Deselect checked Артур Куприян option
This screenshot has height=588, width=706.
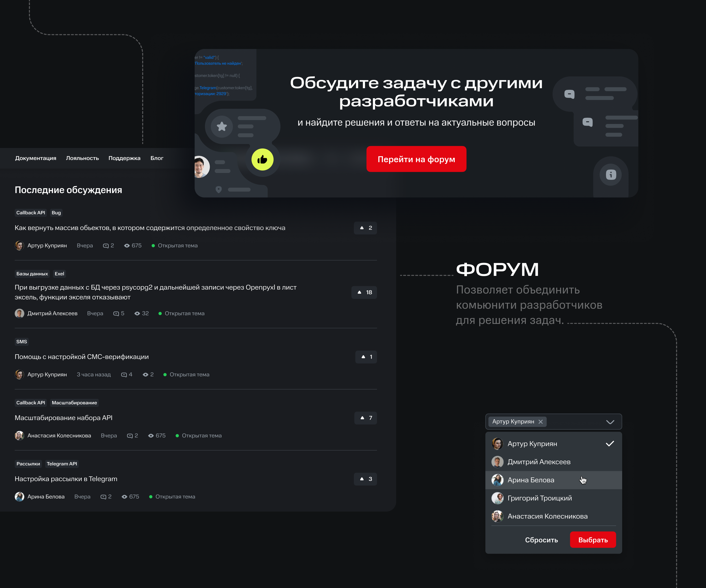(553, 444)
